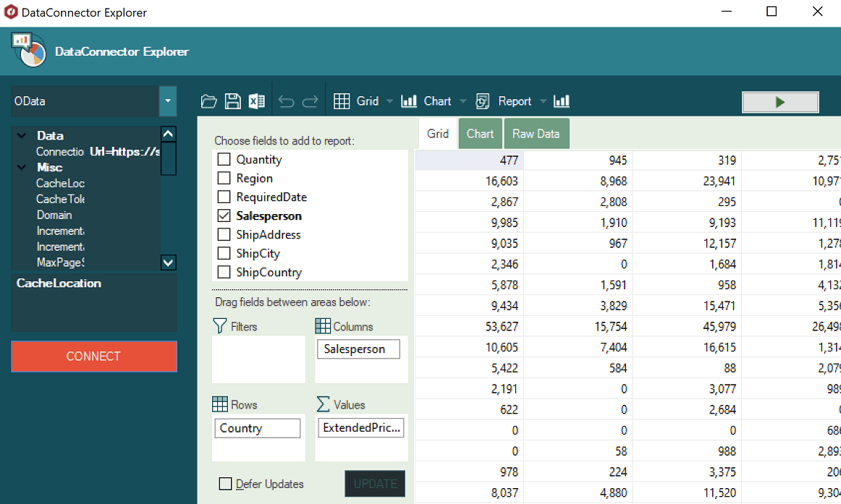Click grid cell with value 477

[x=469, y=160]
